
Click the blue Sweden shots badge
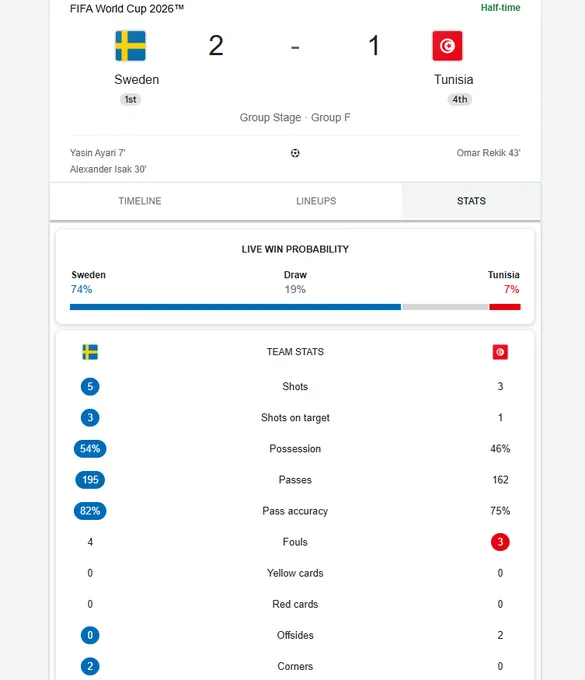[90, 386]
